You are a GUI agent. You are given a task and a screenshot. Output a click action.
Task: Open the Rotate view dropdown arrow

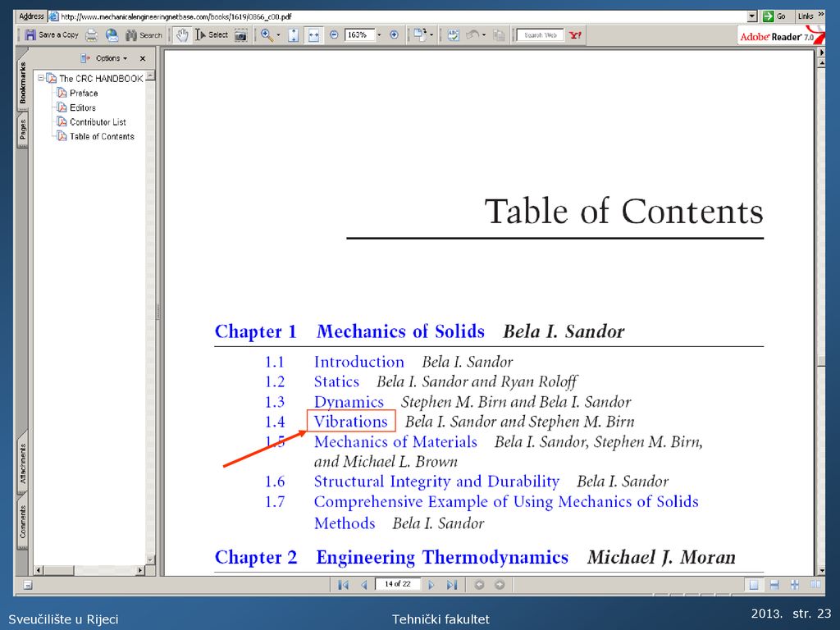431,35
